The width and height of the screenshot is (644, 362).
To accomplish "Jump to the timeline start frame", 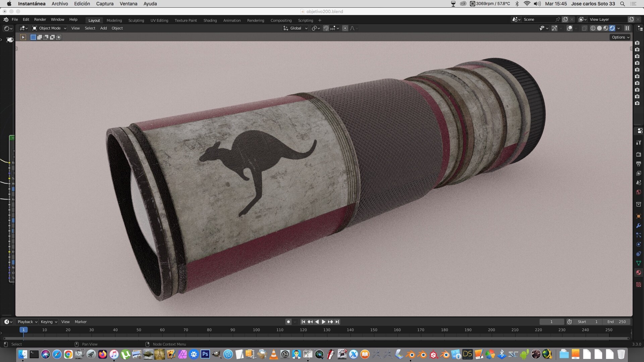I will click(x=303, y=322).
